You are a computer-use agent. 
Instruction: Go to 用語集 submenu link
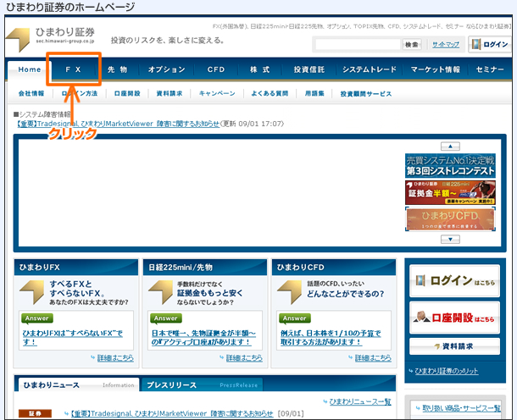pos(314,93)
